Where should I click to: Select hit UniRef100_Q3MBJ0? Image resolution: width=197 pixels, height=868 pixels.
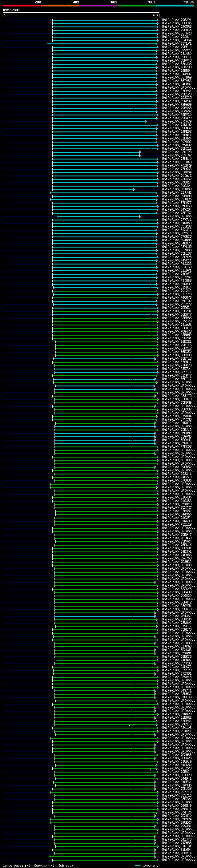[176, 159]
